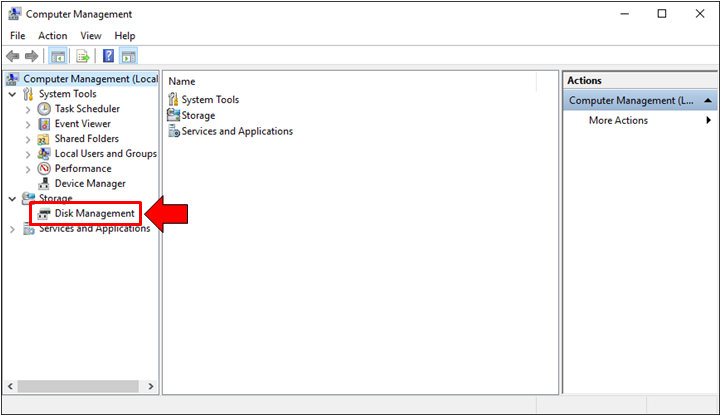Image resolution: width=721 pixels, height=416 pixels.
Task: Click Computer Management (L... actions header
Action: tap(631, 101)
